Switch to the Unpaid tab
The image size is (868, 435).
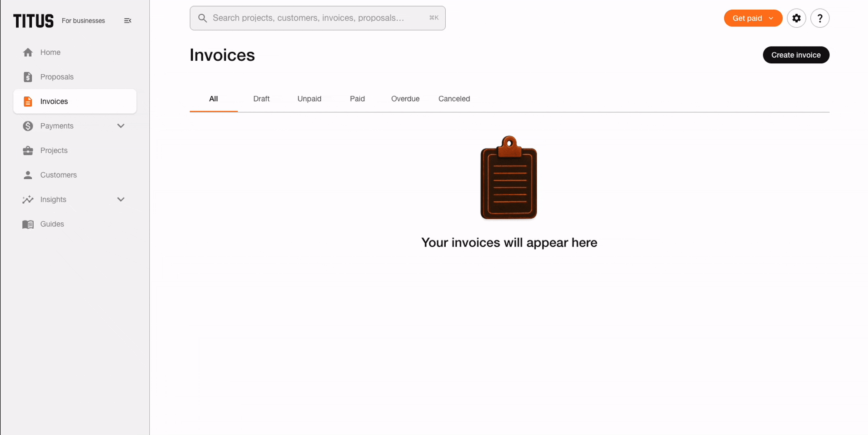[x=309, y=99]
